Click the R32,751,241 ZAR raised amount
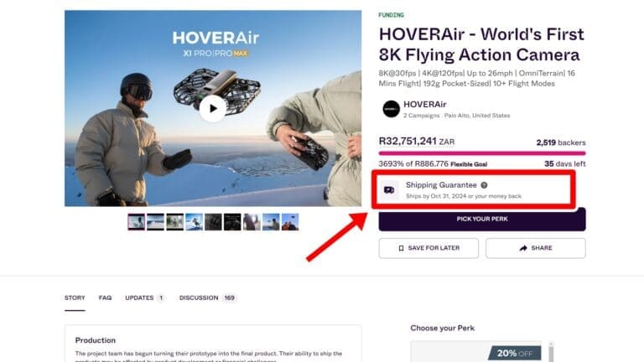 click(417, 141)
